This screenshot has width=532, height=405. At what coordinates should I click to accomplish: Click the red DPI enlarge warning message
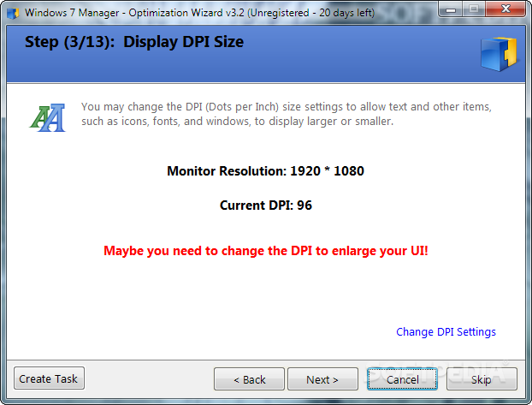pyautogui.click(x=266, y=251)
